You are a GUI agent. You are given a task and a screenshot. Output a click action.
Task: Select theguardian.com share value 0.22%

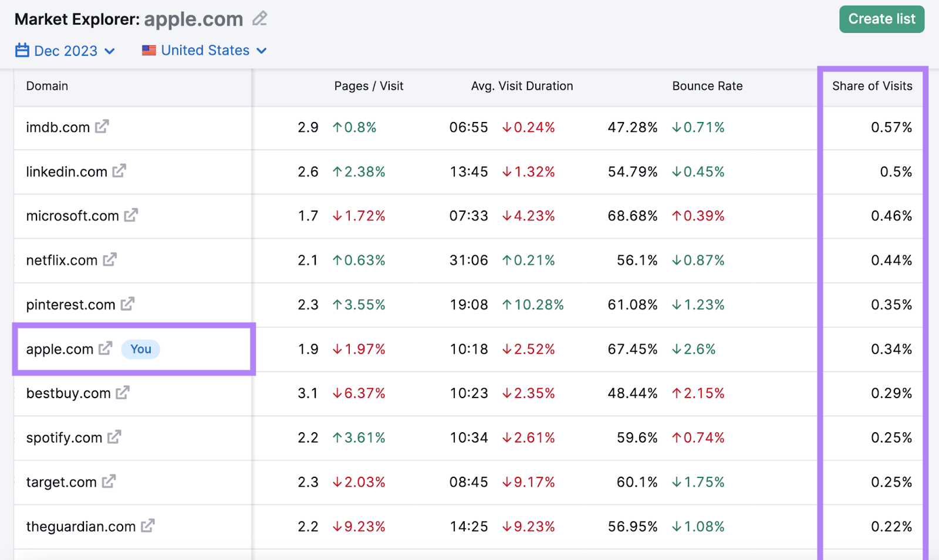[x=891, y=527]
